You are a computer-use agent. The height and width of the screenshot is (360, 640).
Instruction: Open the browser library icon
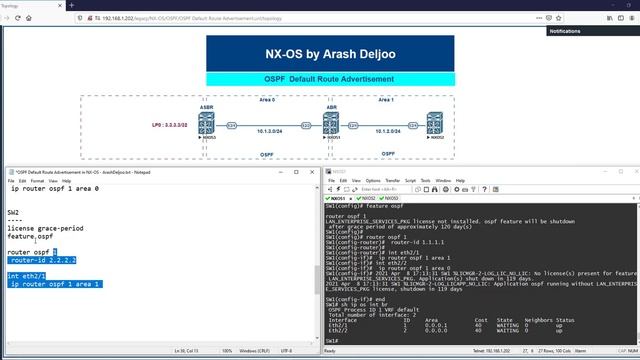(x=610, y=18)
